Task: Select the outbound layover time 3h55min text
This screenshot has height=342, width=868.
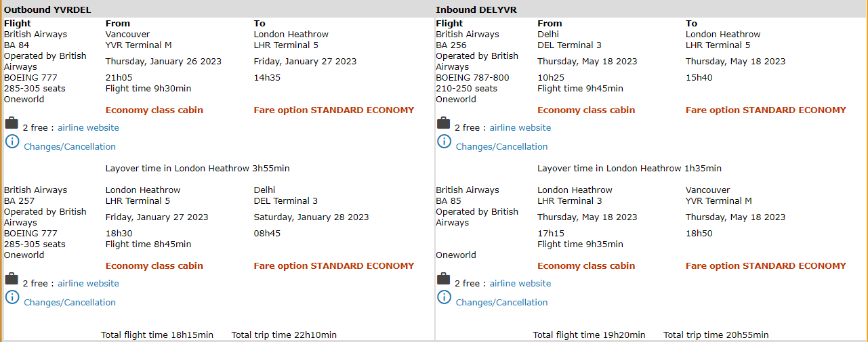Action: [198, 169]
